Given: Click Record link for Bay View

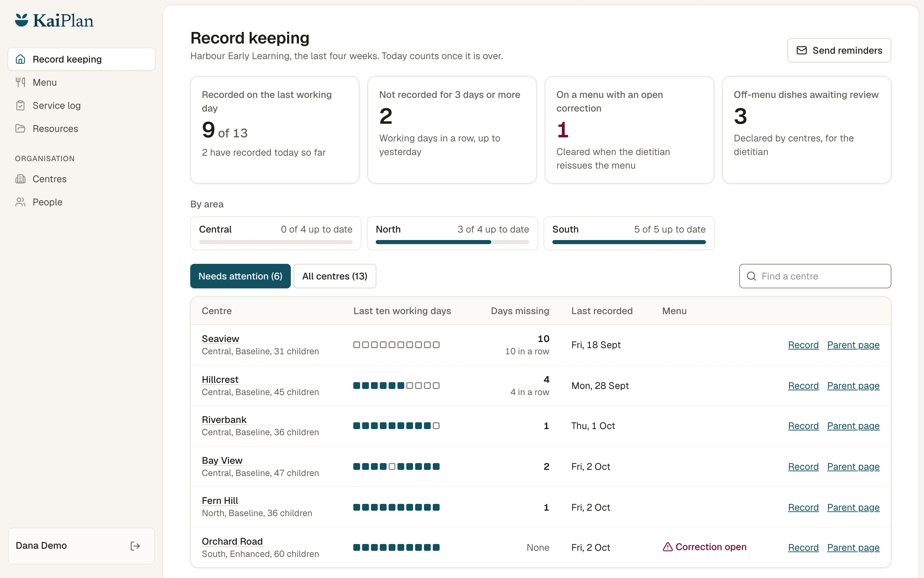Looking at the screenshot, I should click(803, 467).
